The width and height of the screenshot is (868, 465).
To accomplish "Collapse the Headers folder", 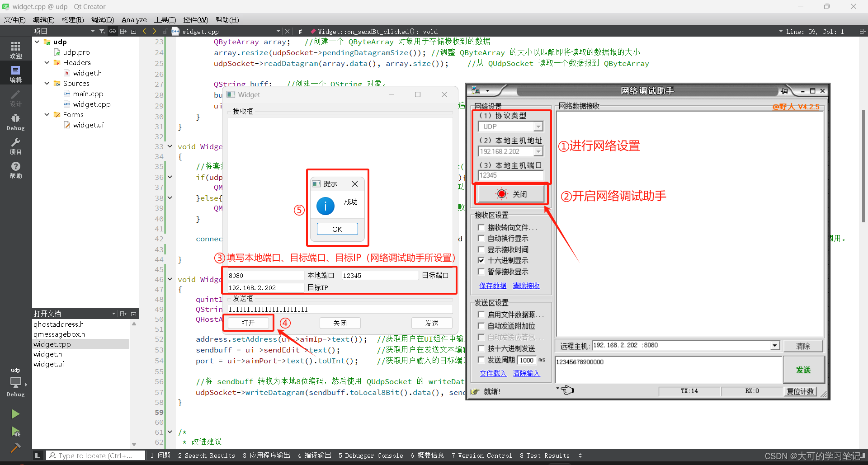I will (x=47, y=62).
